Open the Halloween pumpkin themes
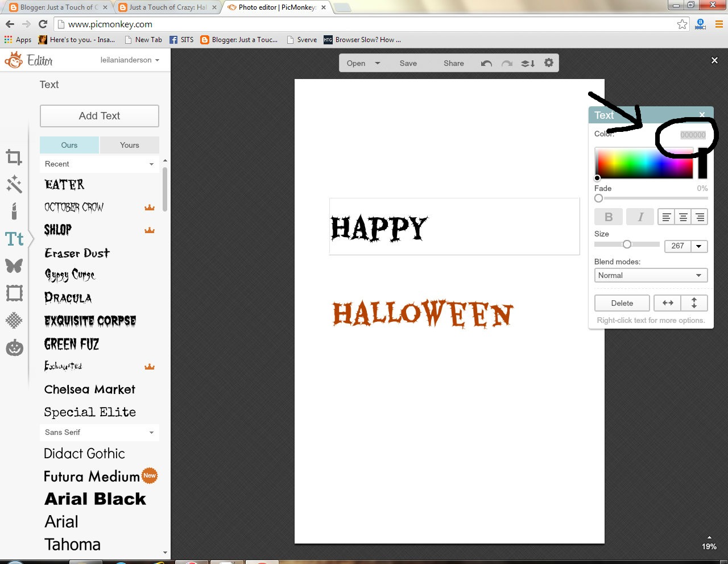 (14, 347)
